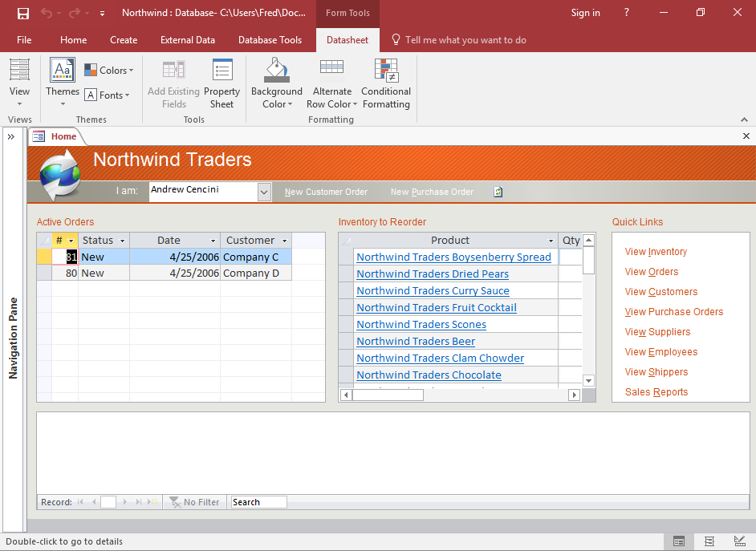Viewport: 756px width, 551px height.
Task: Click View Employees quick link
Action: (x=661, y=352)
